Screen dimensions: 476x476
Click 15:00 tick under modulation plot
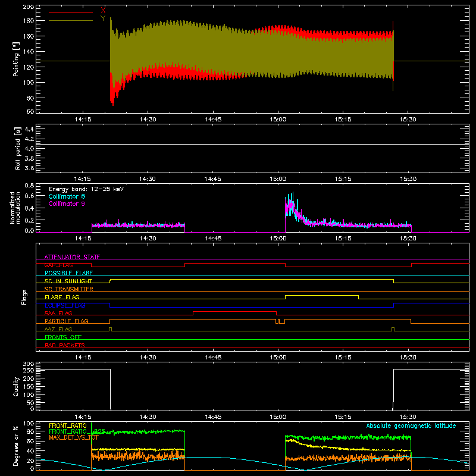point(278,239)
